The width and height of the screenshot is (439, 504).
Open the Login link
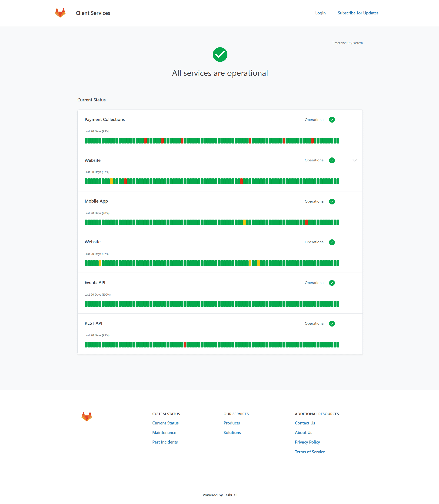pos(320,13)
